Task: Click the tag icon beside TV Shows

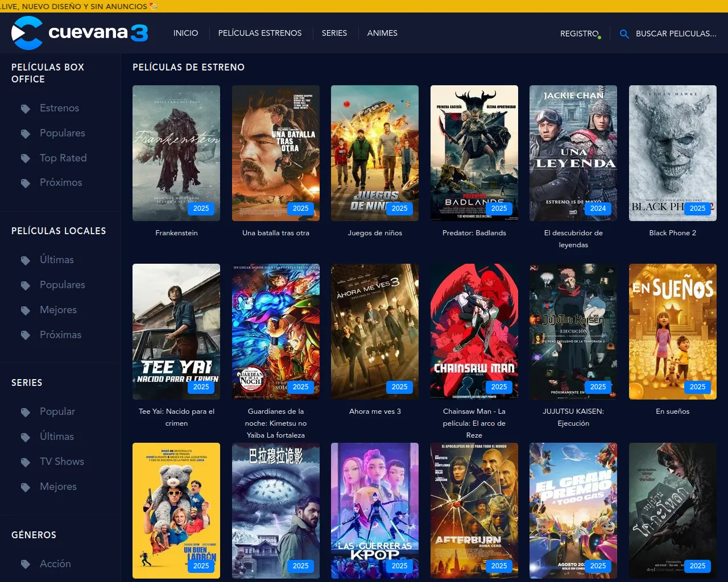Action: click(x=26, y=462)
